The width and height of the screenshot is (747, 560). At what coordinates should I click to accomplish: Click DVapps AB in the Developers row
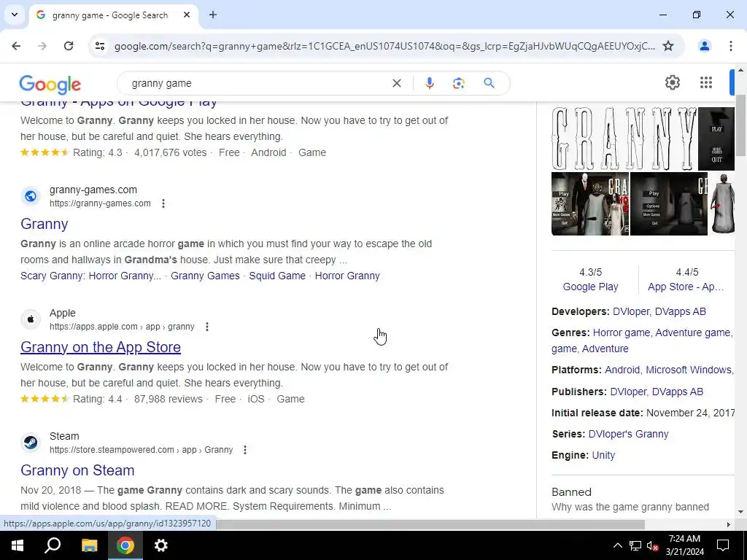point(681,311)
